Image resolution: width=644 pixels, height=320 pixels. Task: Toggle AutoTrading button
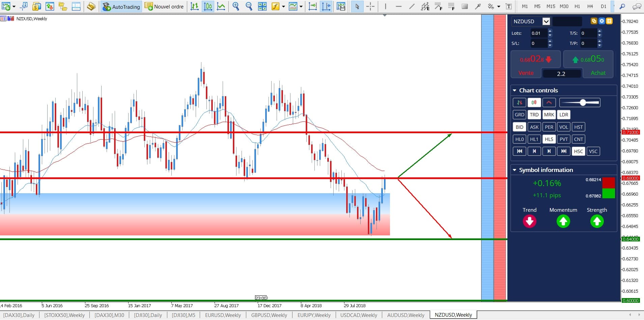point(121,6)
